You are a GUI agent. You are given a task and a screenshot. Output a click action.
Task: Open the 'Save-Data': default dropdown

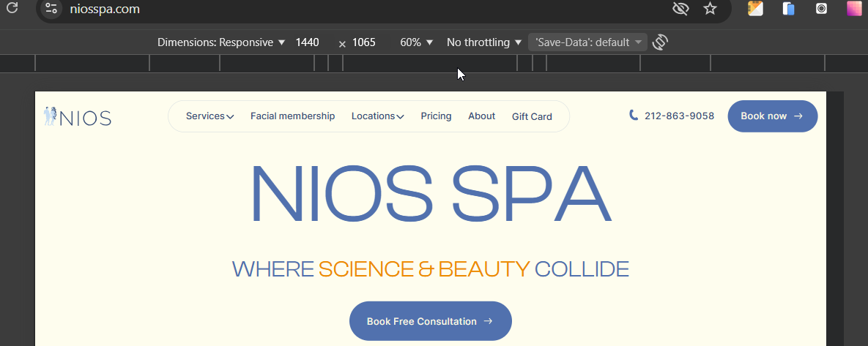click(x=587, y=42)
